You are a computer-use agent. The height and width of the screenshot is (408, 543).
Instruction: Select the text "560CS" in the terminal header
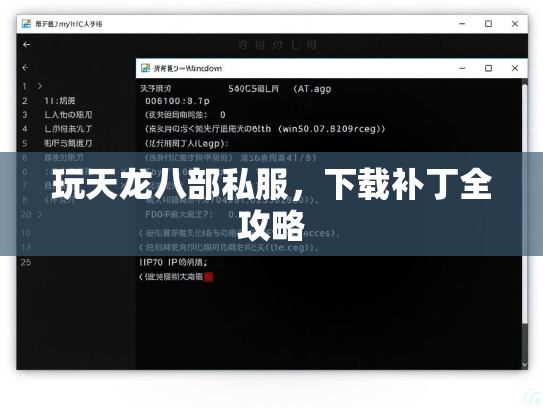tap(242, 89)
